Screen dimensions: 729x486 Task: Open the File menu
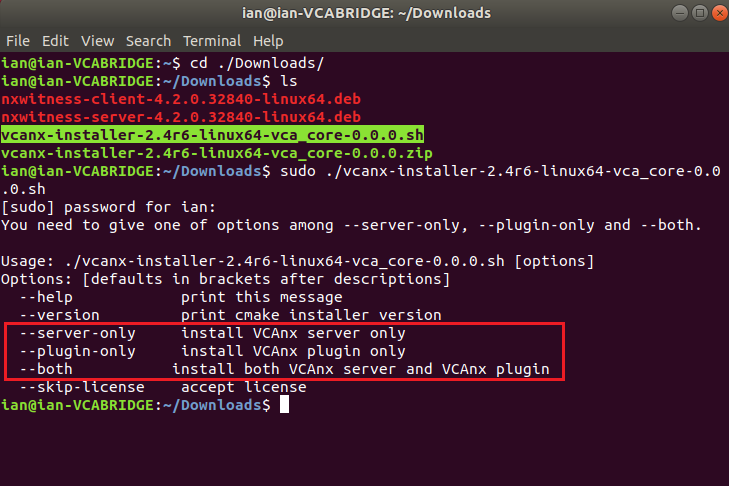point(19,41)
